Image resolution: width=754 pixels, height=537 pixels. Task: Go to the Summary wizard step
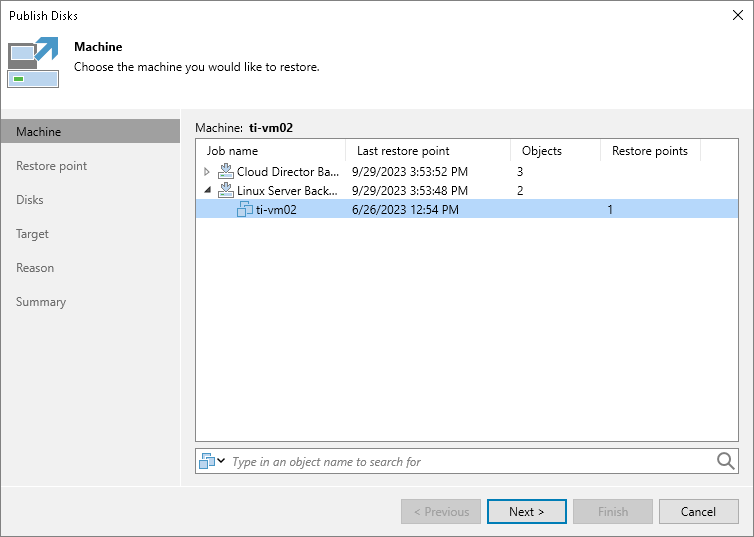41,302
